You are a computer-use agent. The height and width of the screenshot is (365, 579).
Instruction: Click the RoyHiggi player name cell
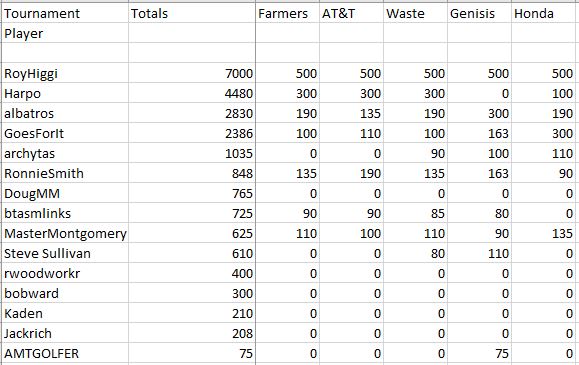click(65, 73)
